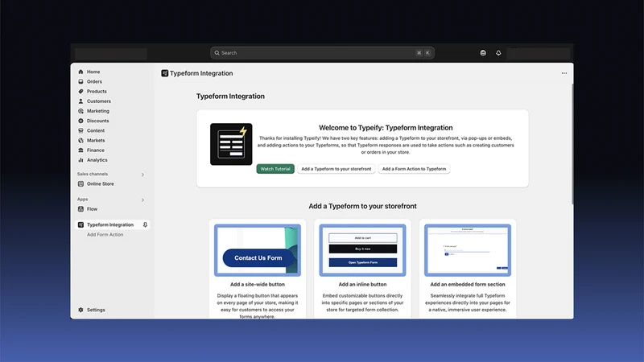Click the Settings gear icon
This screenshot has height=362, width=644.
coord(80,310)
